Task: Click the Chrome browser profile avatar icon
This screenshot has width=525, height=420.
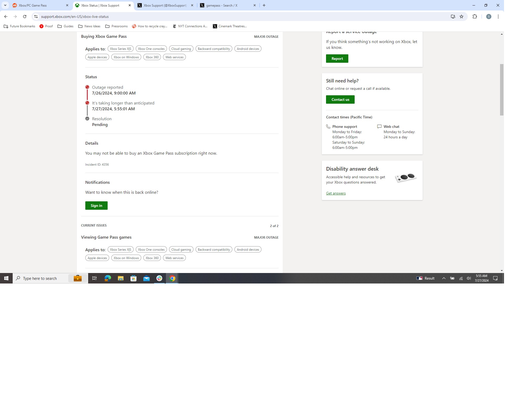Action: [x=489, y=16]
